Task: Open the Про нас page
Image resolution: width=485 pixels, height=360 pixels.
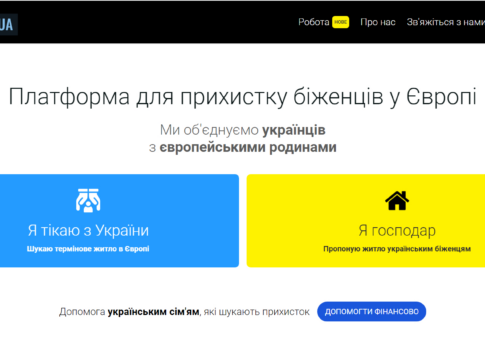Action: (378, 22)
